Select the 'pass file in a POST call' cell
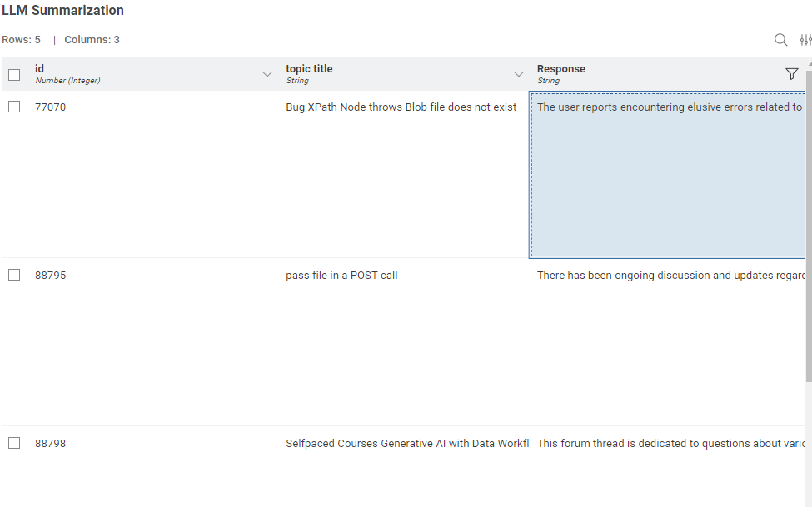 tap(341, 276)
